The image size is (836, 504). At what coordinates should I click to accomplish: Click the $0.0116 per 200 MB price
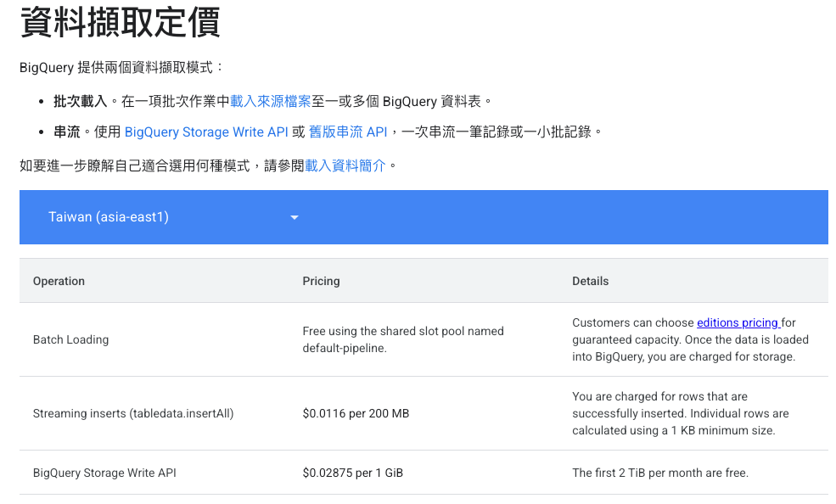(356, 413)
